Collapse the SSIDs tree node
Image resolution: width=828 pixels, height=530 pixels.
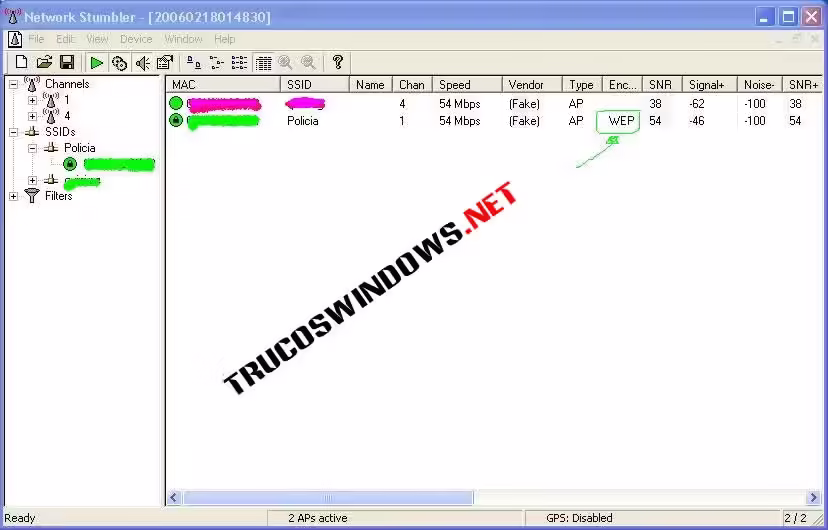[13, 132]
